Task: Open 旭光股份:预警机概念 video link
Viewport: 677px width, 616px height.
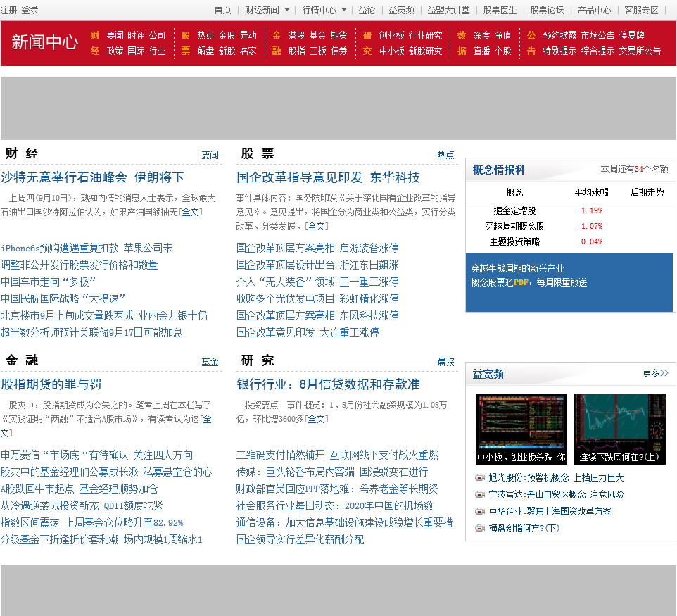Action: click(556, 478)
